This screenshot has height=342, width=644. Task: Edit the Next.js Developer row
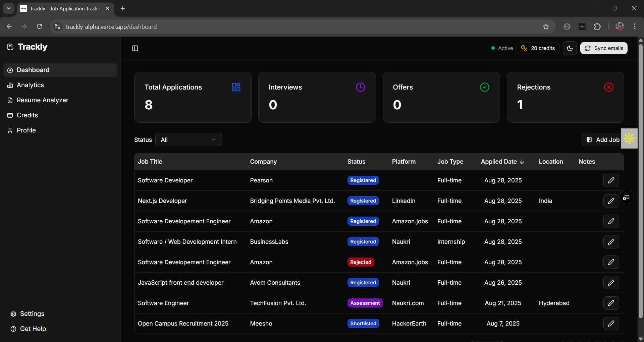(x=611, y=201)
